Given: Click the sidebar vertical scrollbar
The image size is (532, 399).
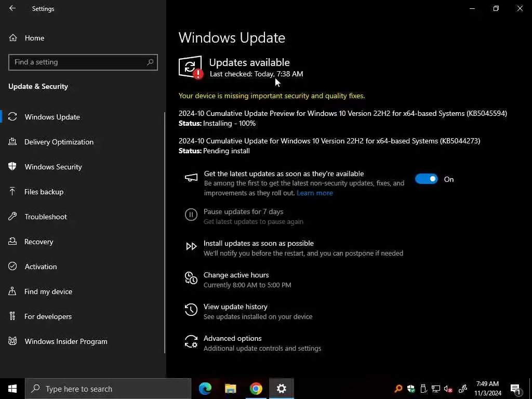Looking at the screenshot, I should [x=165, y=233].
